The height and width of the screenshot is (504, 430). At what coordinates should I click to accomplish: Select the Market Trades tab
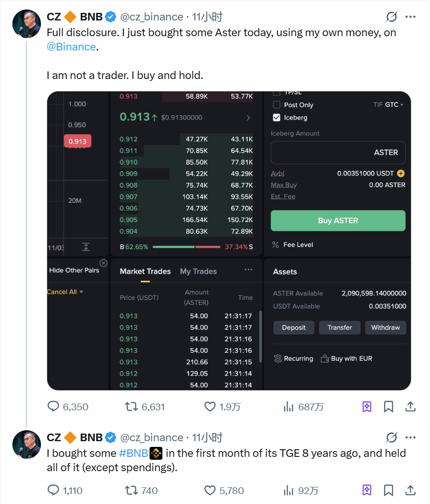click(x=145, y=271)
